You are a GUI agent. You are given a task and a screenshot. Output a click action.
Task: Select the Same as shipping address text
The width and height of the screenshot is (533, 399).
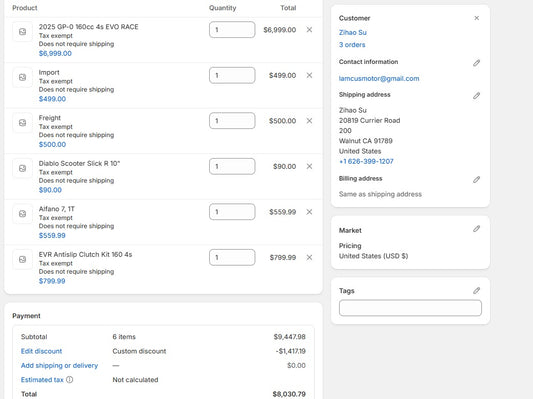(x=380, y=194)
